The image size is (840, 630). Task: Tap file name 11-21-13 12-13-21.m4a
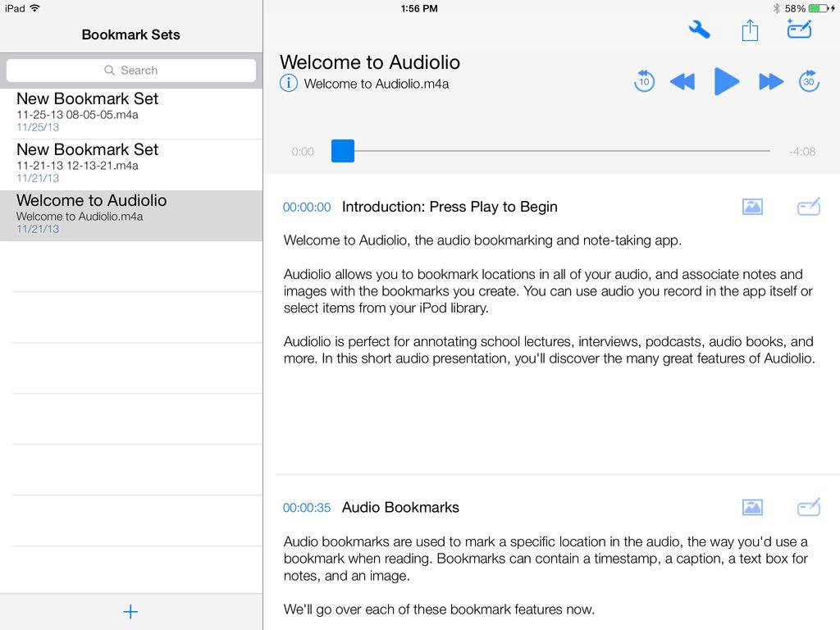[x=77, y=166]
